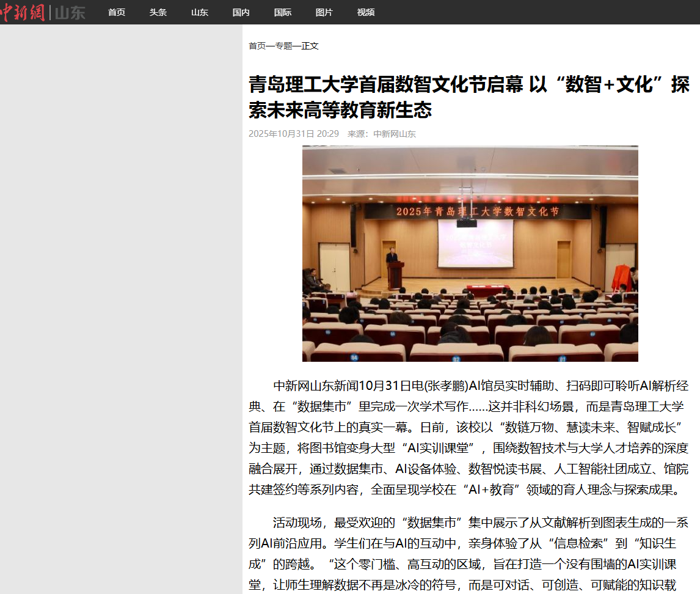700x594 pixels.
Task: Switch to the 国际 news section
Action: [283, 12]
